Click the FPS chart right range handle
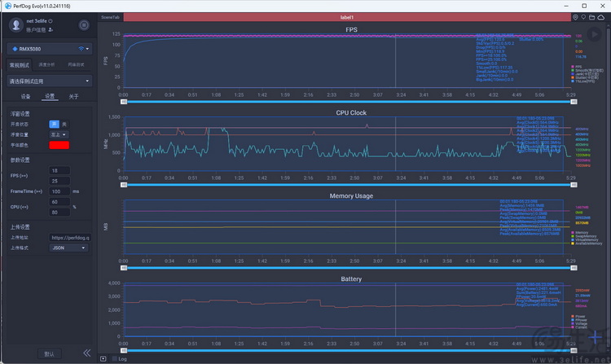Viewport: 611px width, 364px height. 574,102
